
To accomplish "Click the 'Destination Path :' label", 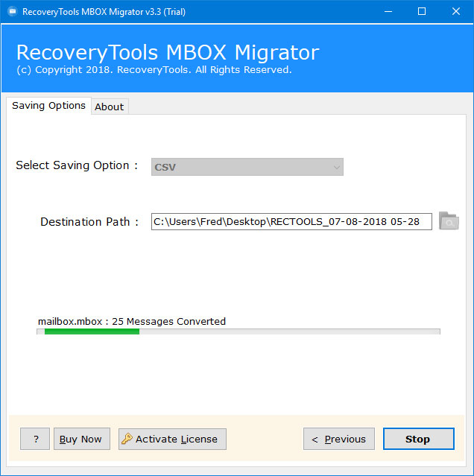I will coord(89,222).
